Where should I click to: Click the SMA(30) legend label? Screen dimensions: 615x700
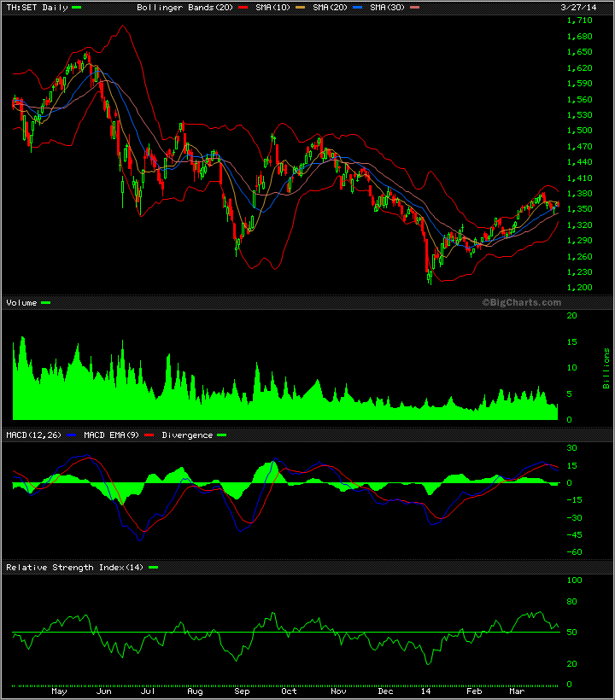(x=387, y=7)
